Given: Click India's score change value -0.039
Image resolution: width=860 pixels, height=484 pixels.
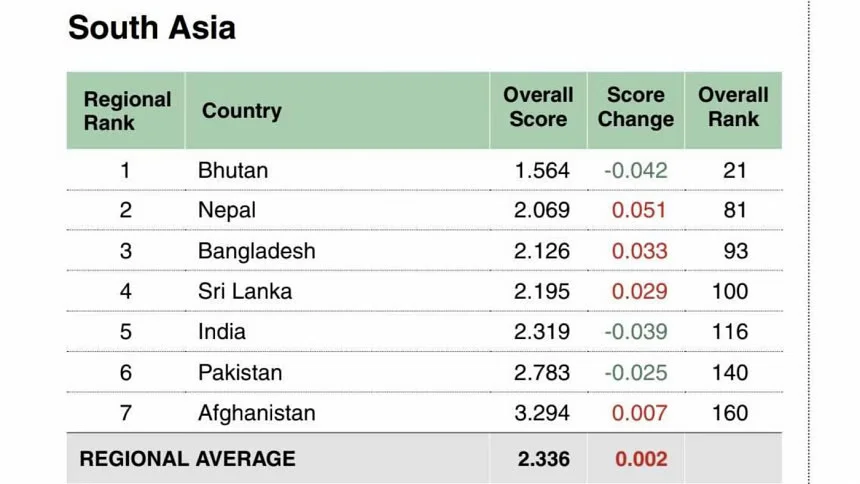Looking at the screenshot, I should tap(635, 332).
